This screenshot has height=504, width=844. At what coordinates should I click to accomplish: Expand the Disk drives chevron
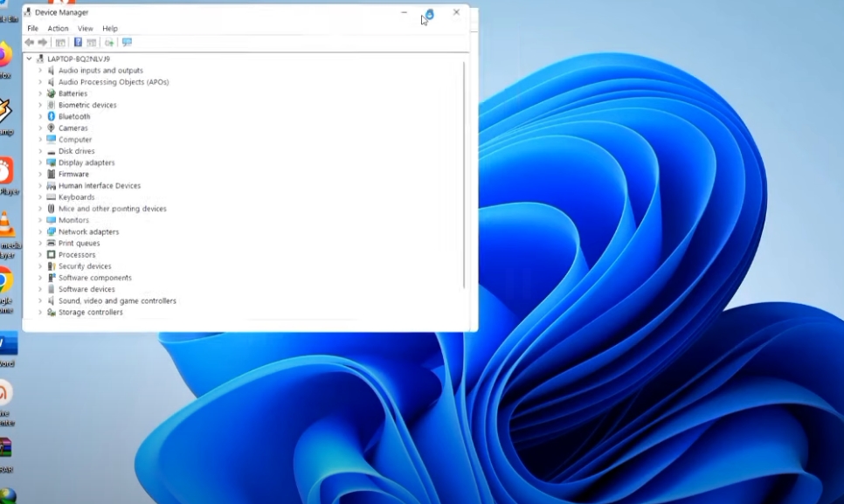[40, 151]
